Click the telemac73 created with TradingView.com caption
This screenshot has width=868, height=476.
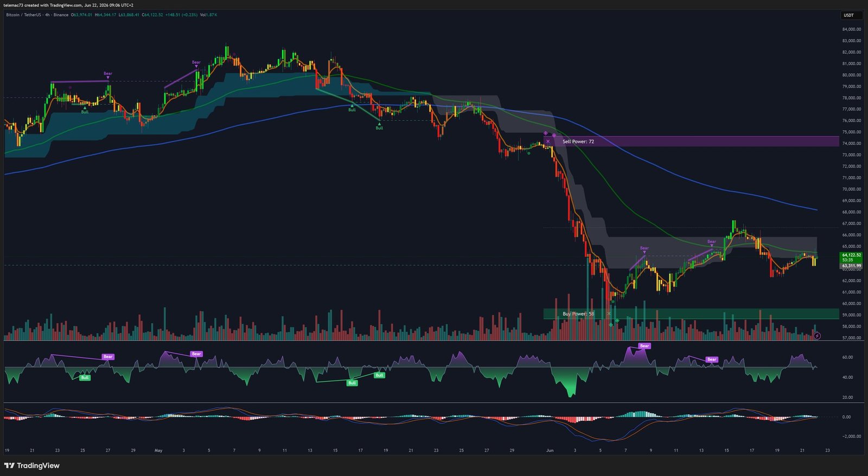click(68, 5)
